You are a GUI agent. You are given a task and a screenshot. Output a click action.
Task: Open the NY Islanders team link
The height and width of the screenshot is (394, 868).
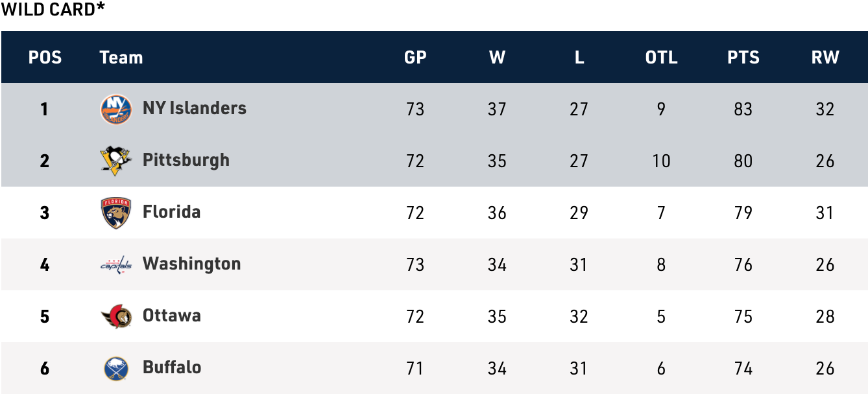pyautogui.click(x=194, y=108)
